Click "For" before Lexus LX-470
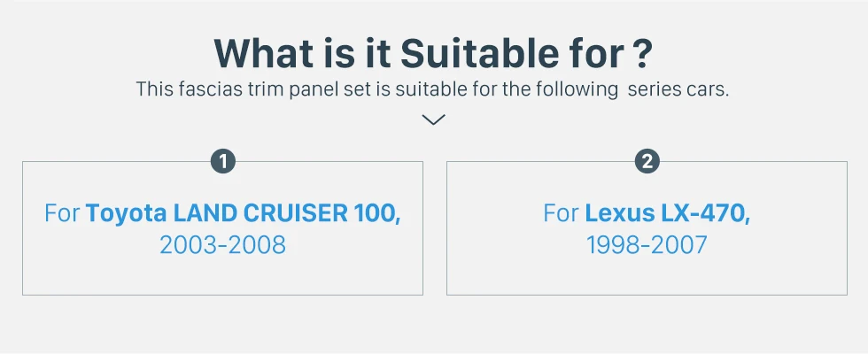This screenshot has height=354, width=868. 562,213
